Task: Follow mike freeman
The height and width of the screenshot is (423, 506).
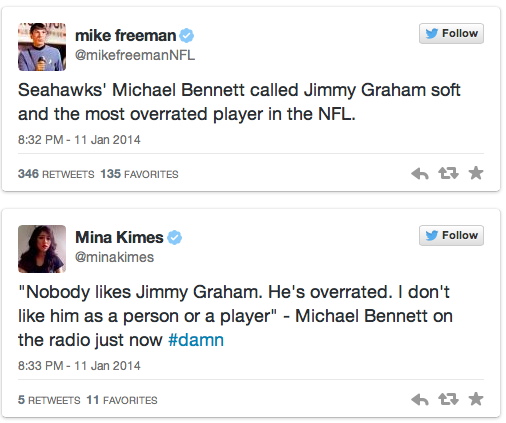Action: [x=451, y=33]
